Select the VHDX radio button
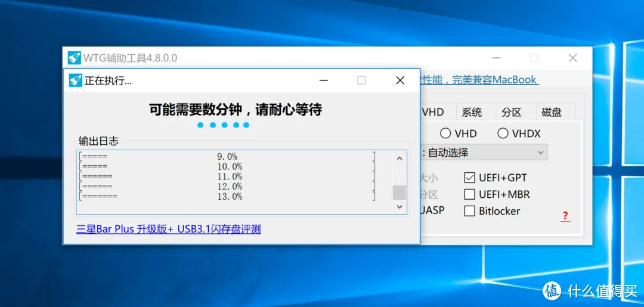 point(503,134)
